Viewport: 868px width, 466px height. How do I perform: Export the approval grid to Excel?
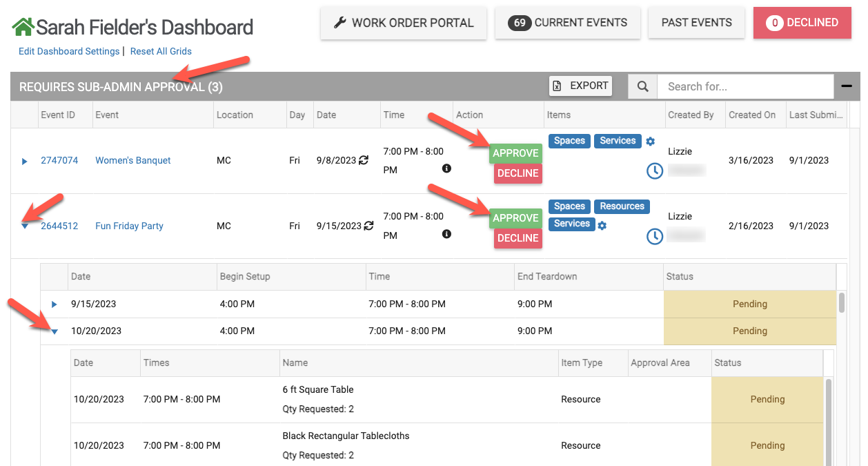pyautogui.click(x=580, y=86)
